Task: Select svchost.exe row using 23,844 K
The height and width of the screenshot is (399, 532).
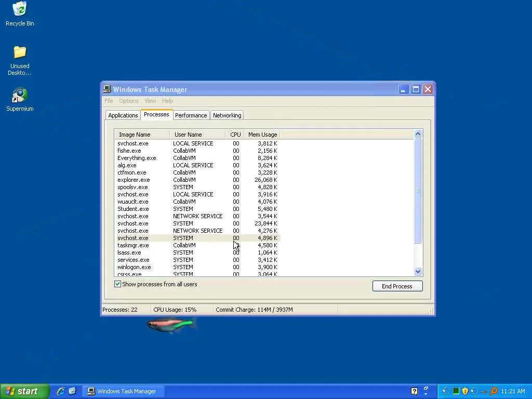Action: pos(197,223)
